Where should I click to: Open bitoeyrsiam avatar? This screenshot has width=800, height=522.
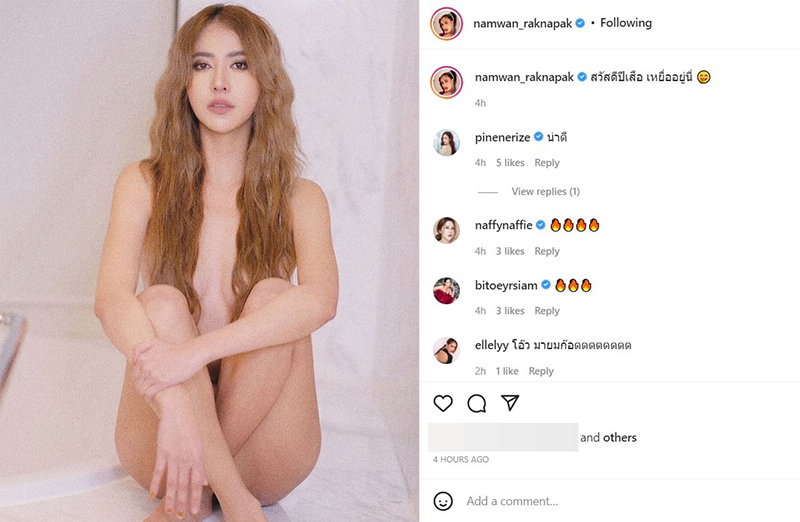point(446,291)
